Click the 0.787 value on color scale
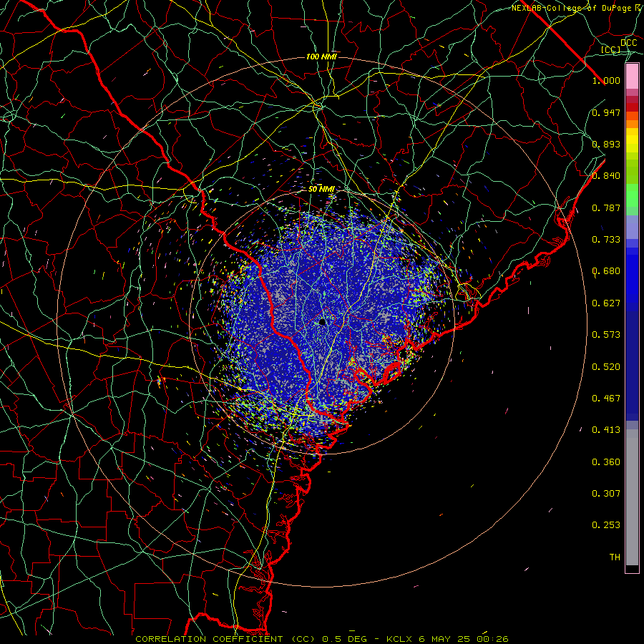The height and width of the screenshot is (644, 644). pos(606,208)
